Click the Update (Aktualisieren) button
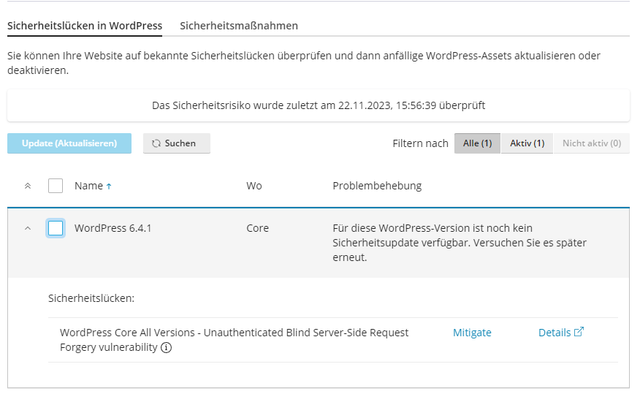The image size is (640, 400). [x=69, y=143]
